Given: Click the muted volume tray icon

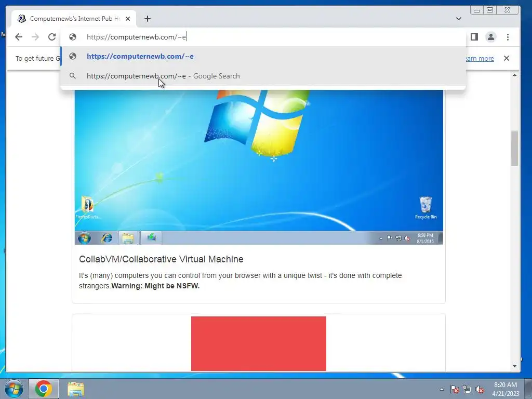Looking at the screenshot, I should click(x=480, y=389).
